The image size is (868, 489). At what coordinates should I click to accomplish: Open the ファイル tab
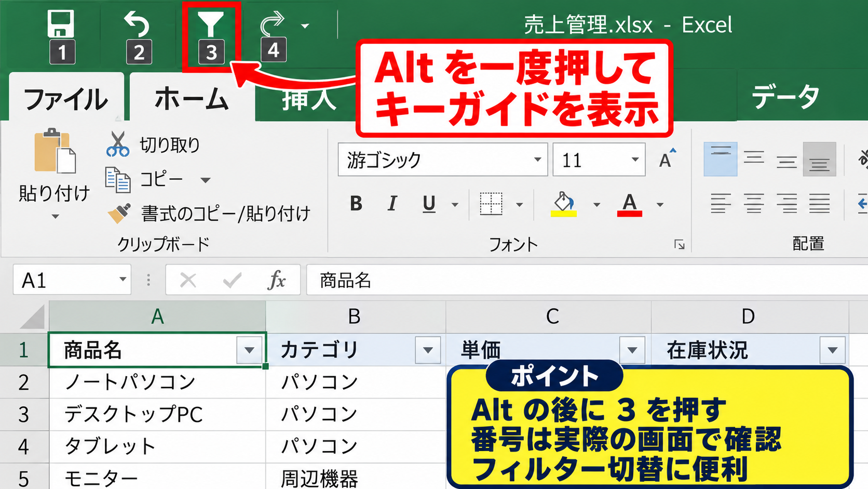(x=66, y=99)
